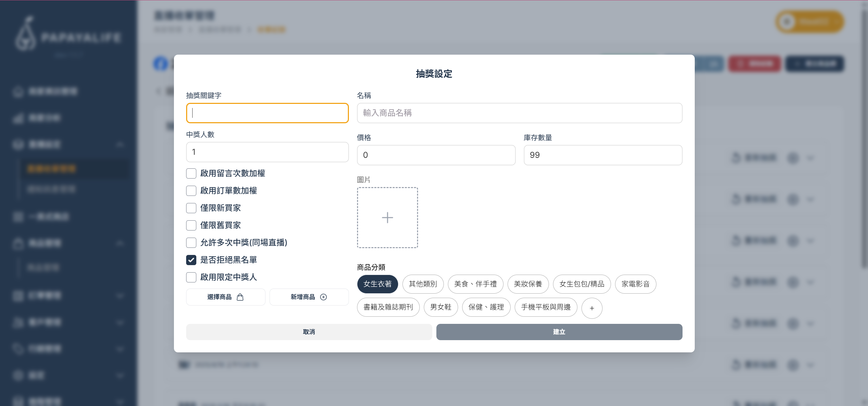
Task: Collapse the highlighted expanded sidebar section
Action: click(120, 145)
